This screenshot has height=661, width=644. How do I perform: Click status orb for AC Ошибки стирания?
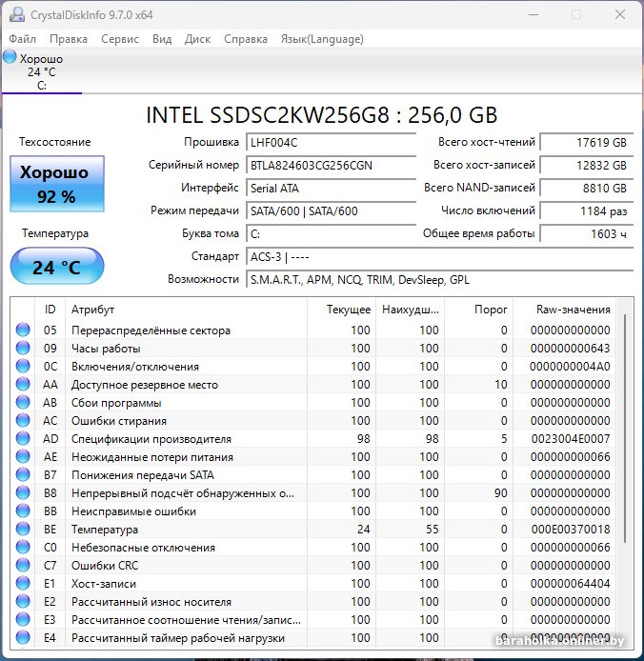[23, 420]
